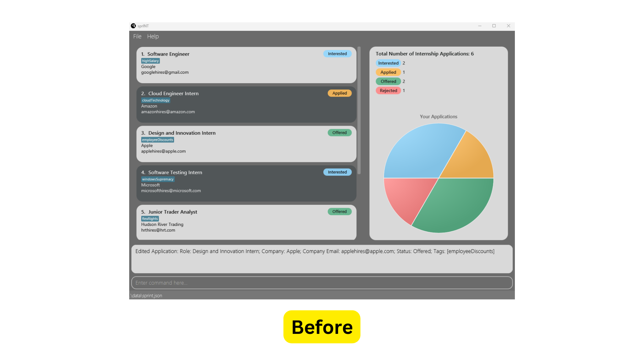Image resolution: width=644 pixels, height=362 pixels.
Task: Click the windowsSupremacy tag on Software Testing Intern
Action: point(157,179)
